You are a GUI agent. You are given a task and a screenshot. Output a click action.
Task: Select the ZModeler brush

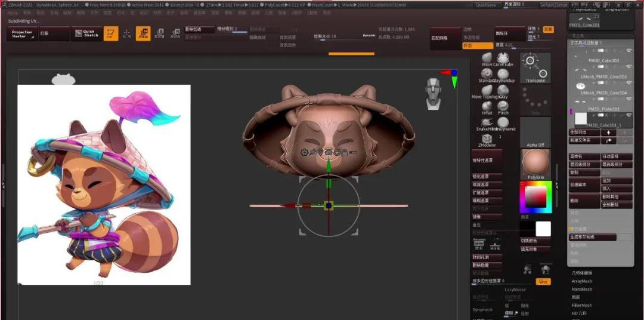click(487, 140)
